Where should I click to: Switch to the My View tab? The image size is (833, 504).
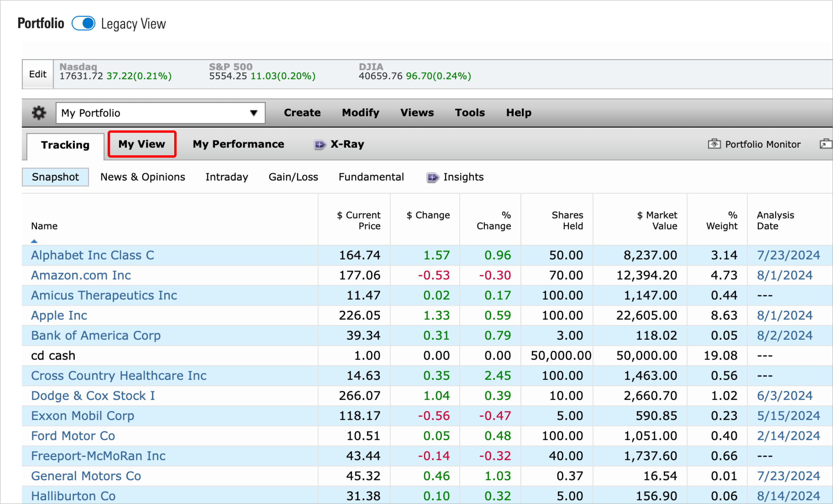[x=142, y=144]
